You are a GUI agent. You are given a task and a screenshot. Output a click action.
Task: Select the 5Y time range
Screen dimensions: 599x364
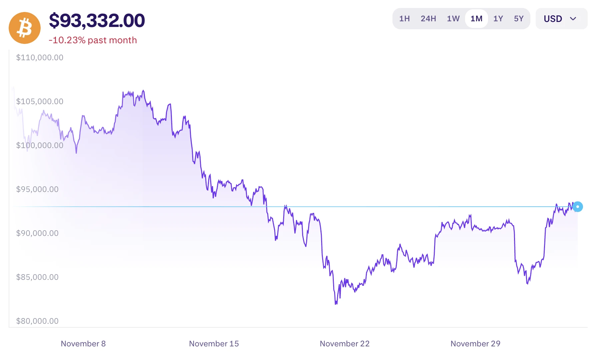[x=519, y=19]
